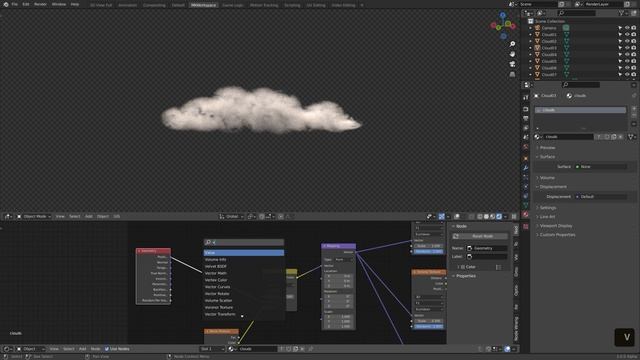
Task: Open Modifiers wrench tab in Properties
Action: point(526,168)
